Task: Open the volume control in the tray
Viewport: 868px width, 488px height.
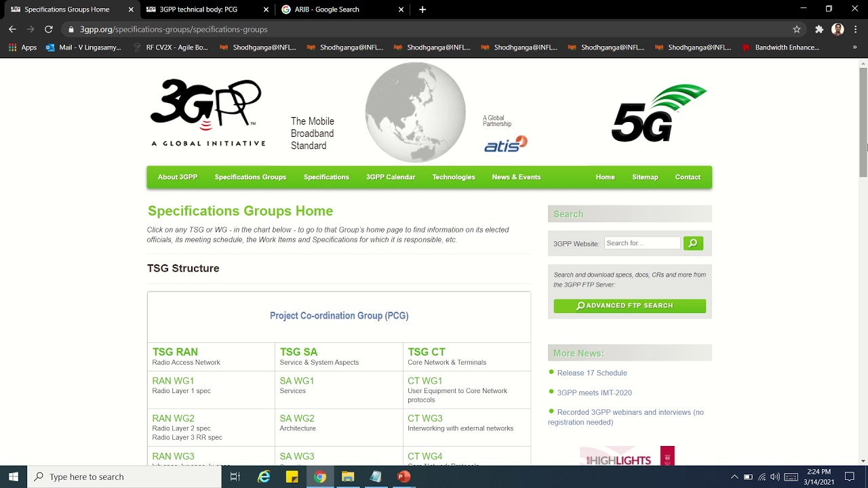Action: 775,476
